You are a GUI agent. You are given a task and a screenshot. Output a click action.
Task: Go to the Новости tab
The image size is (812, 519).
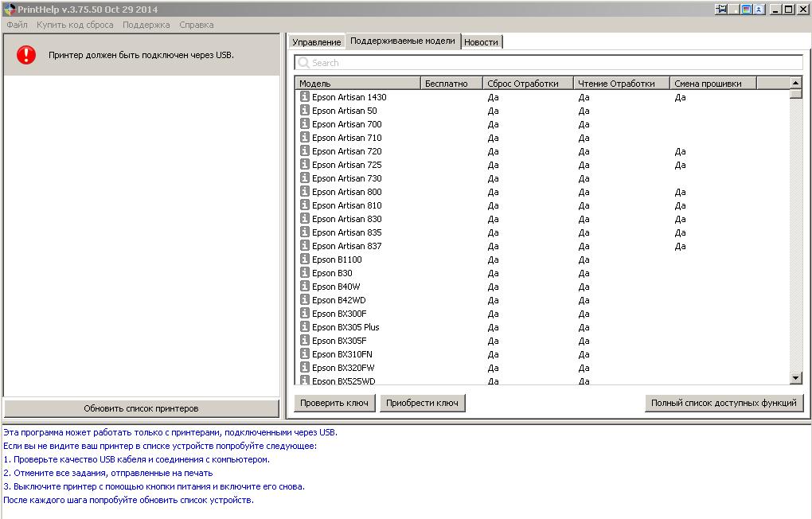481,42
